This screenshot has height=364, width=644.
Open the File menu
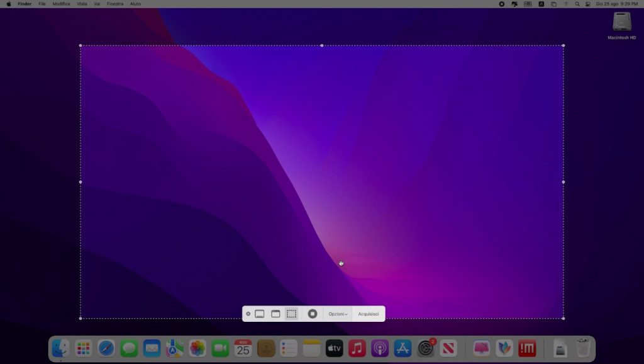(x=42, y=4)
